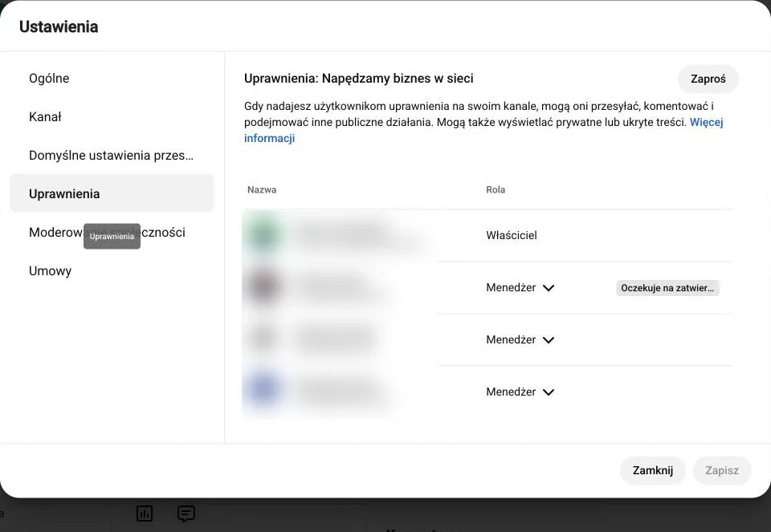Click heading Uprawnienia: Napędzamy biznes w sieci
This screenshot has height=532, width=771.
click(358, 79)
